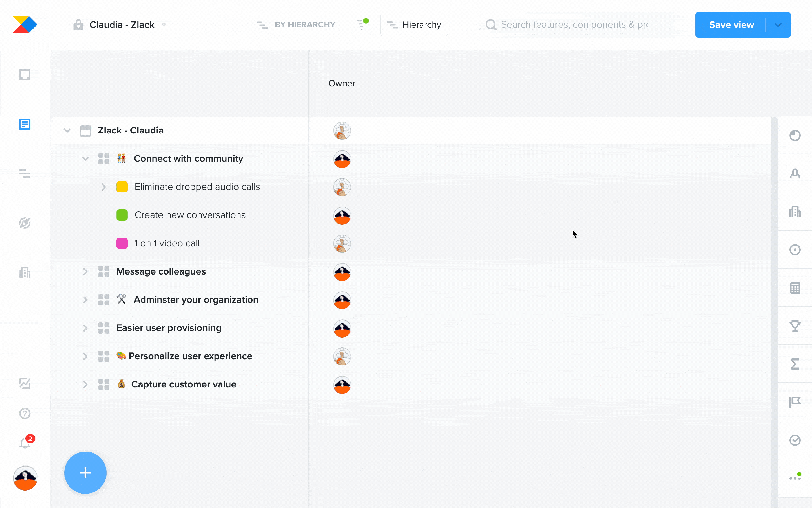Click the Owner column header

click(342, 83)
